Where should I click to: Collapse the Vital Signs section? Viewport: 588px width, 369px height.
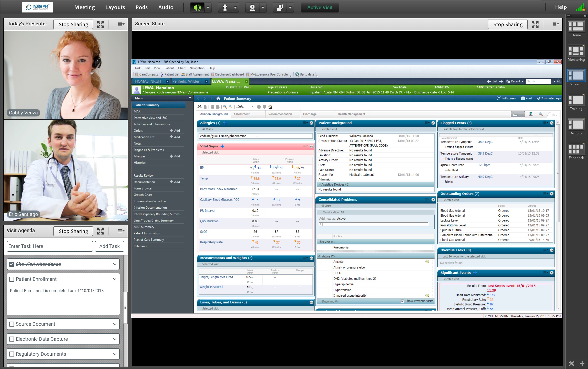pos(311,146)
